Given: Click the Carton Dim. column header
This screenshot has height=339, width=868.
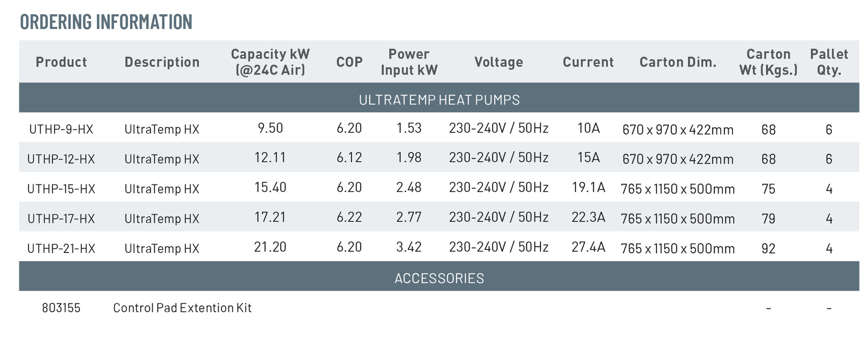Looking at the screenshot, I should coord(678,62).
